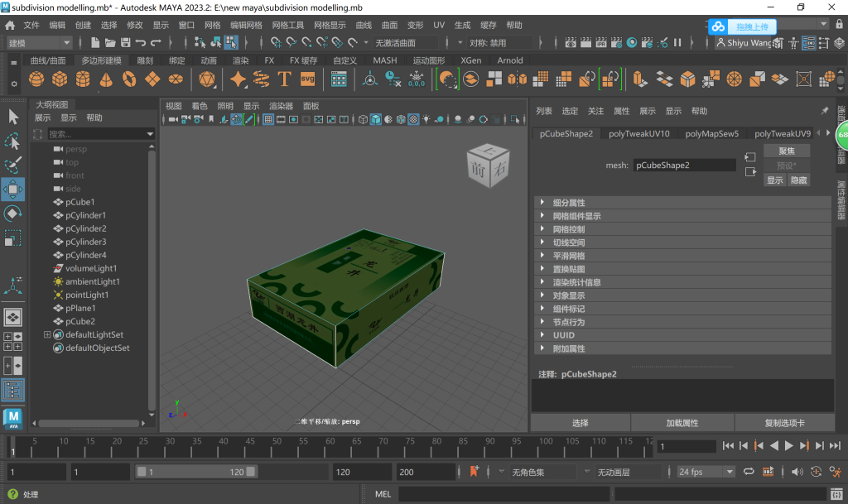Create a polygon cylinder from the shelf
The width and height of the screenshot is (848, 504).
click(83, 79)
